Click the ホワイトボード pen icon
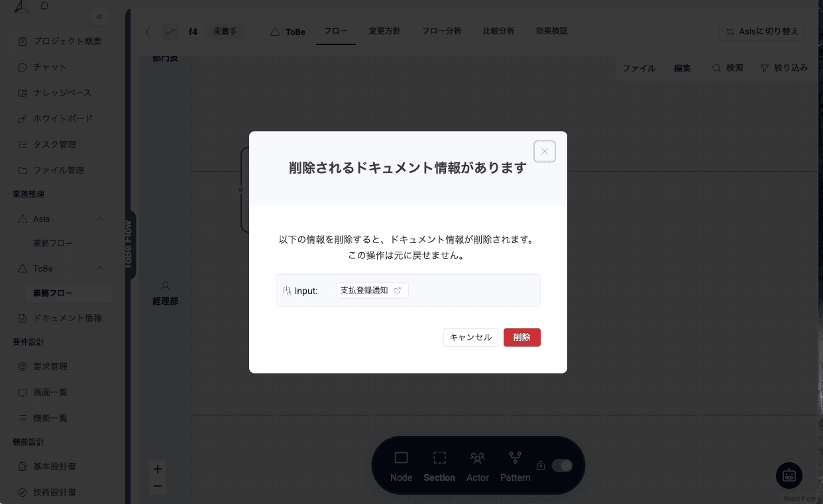This screenshot has width=823, height=504. click(x=23, y=119)
